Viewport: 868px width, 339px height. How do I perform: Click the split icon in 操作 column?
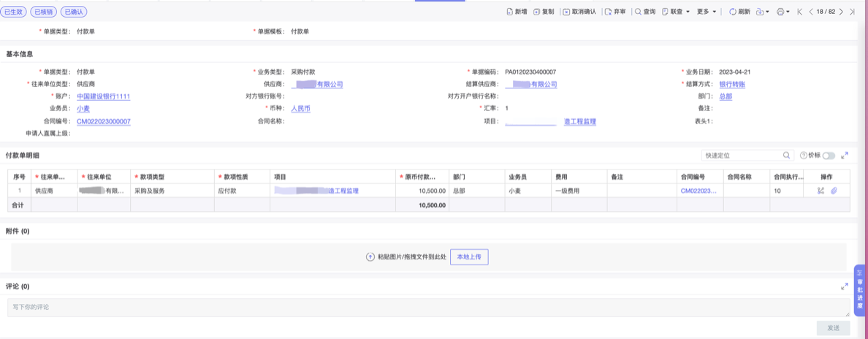(x=821, y=191)
